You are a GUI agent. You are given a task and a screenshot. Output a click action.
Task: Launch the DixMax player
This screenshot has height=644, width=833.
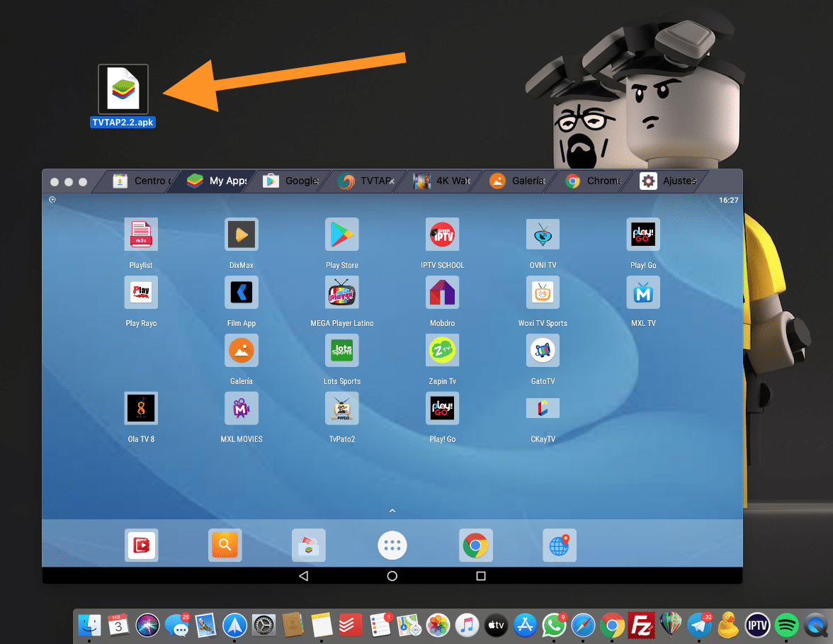pyautogui.click(x=241, y=234)
